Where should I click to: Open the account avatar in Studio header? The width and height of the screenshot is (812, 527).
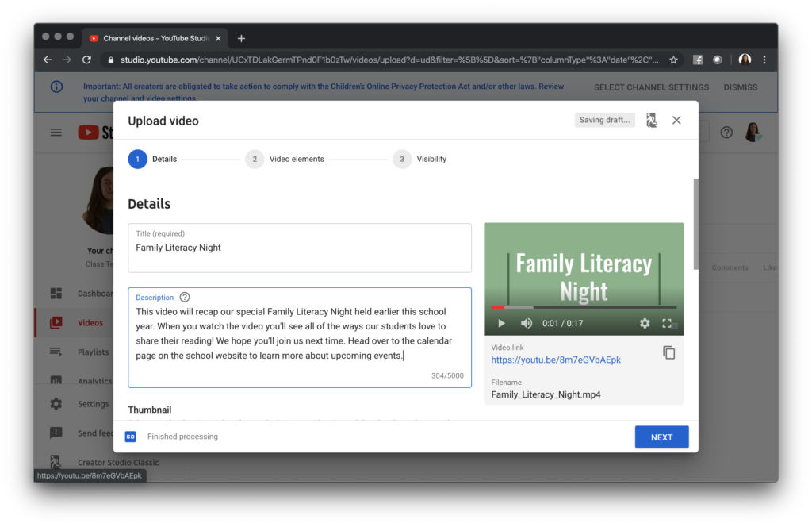coord(753,133)
